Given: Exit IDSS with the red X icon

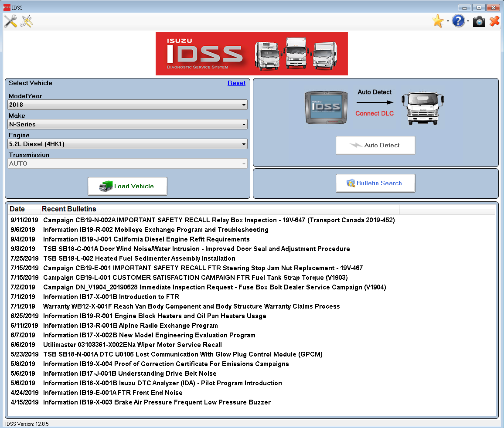Looking at the screenshot, I should [x=494, y=21].
